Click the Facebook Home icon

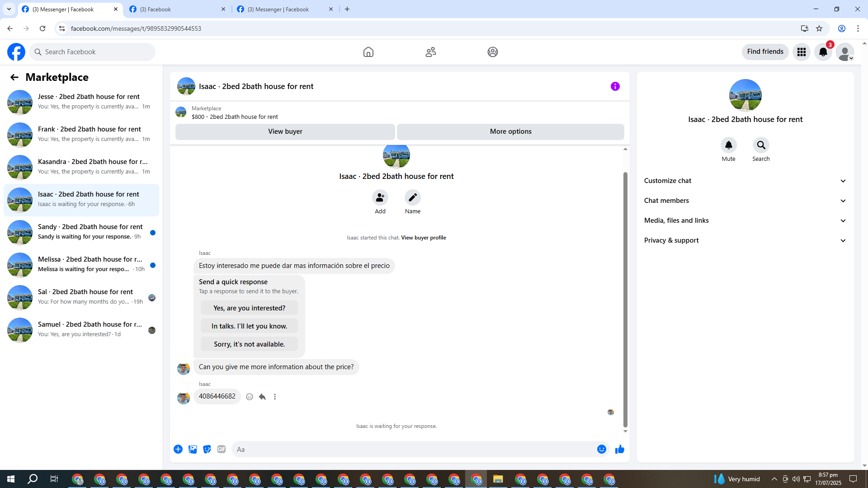click(x=368, y=52)
